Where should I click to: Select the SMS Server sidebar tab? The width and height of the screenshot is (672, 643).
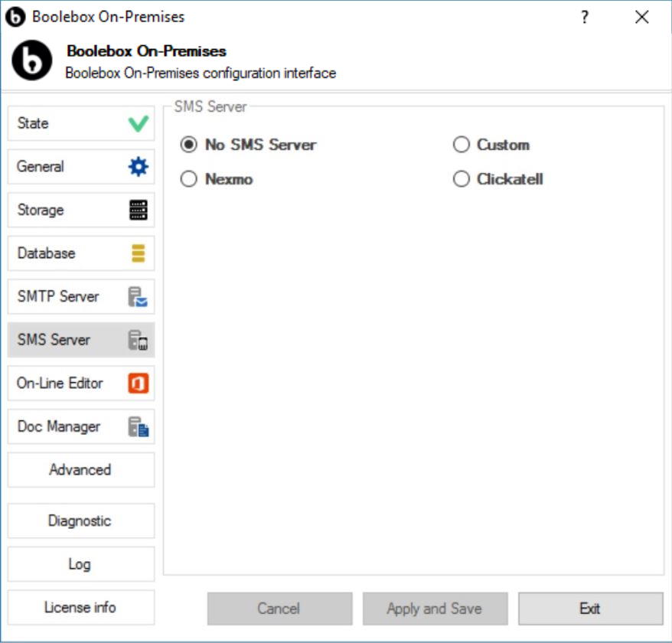click(81, 340)
